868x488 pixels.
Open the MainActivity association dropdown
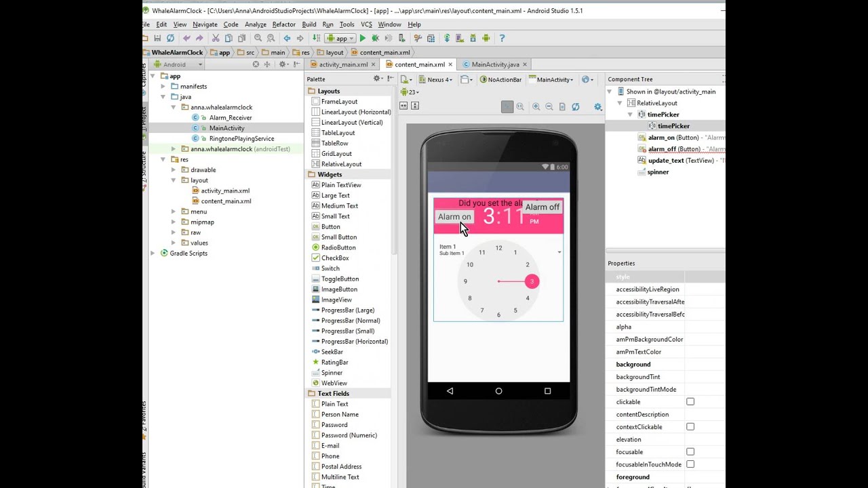tap(551, 79)
